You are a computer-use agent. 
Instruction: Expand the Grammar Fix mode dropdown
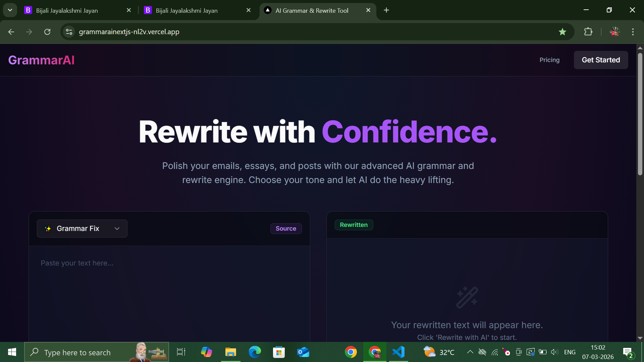click(82, 229)
